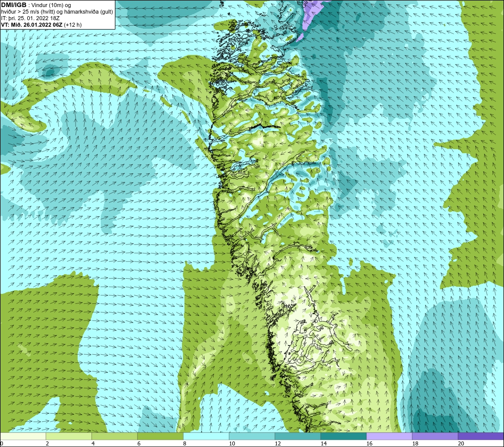Click the 0–2 m/s pale cream color swatch
The width and height of the screenshot is (504, 447).
(x=23, y=436)
